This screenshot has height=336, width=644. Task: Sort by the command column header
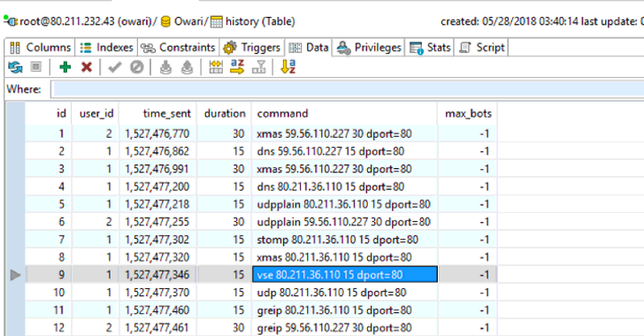tap(345, 113)
